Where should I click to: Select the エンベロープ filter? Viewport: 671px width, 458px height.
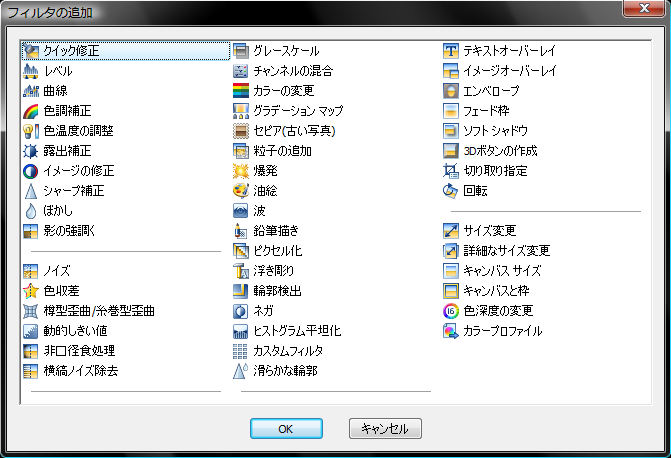482,91
